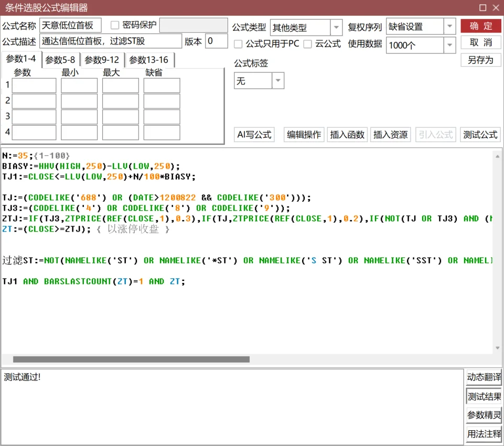This screenshot has width=504, height=446.
Task: Expand the 使用数据 dropdown arrow
Action: tap(449, 45)
